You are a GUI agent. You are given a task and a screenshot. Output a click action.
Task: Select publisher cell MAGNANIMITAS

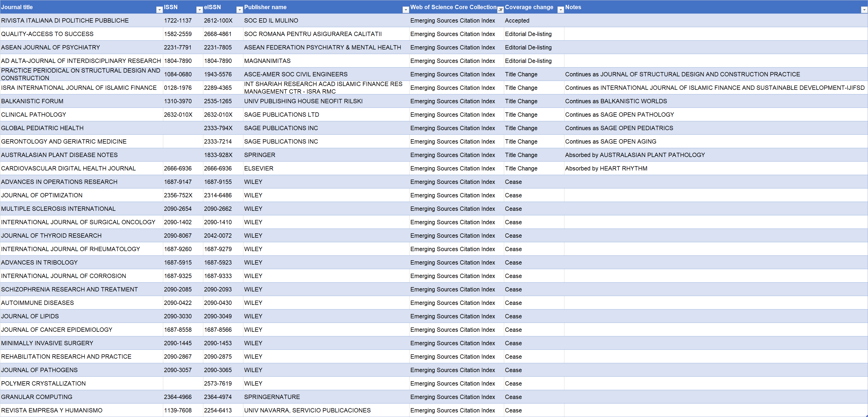[326, 61]
